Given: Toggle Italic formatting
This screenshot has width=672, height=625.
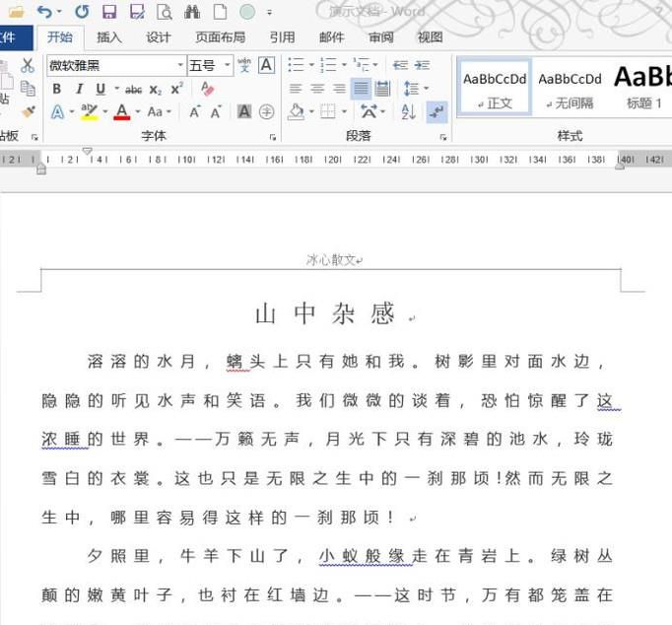Looking at the screenshot, I should (79, 89).
